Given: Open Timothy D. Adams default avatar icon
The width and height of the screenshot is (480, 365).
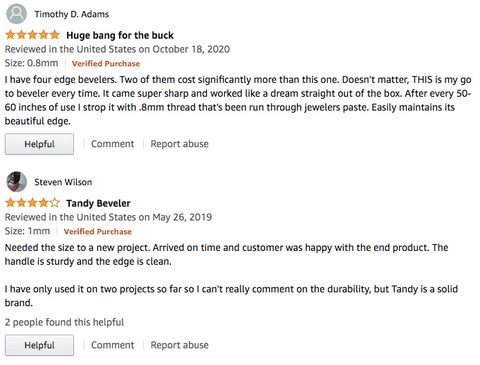Looking at the screenshot, I should [x=16, y=14].
